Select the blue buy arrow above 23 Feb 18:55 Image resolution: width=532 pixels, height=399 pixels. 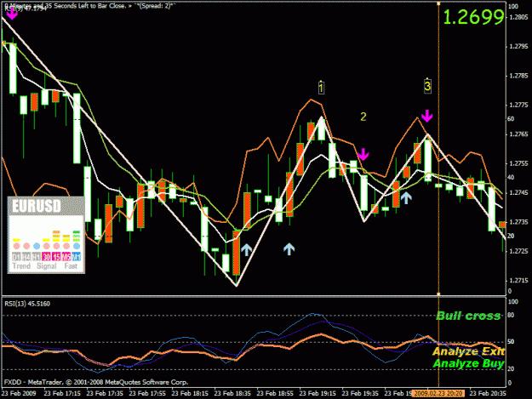[289, 248]
